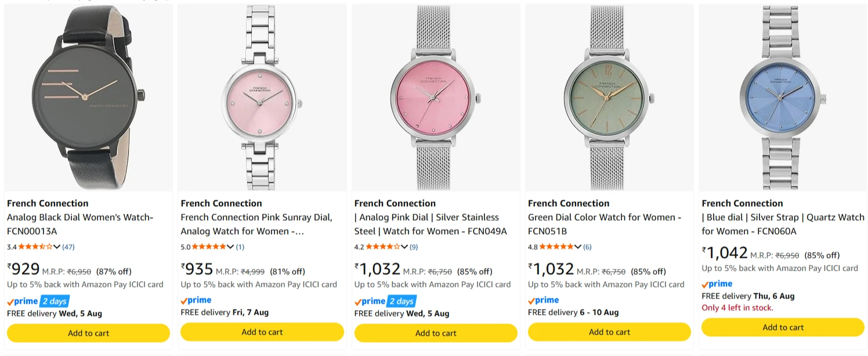Screen dimensions: 868x356
Task: Open the 47 reviews link
Action: pos(68,247)
